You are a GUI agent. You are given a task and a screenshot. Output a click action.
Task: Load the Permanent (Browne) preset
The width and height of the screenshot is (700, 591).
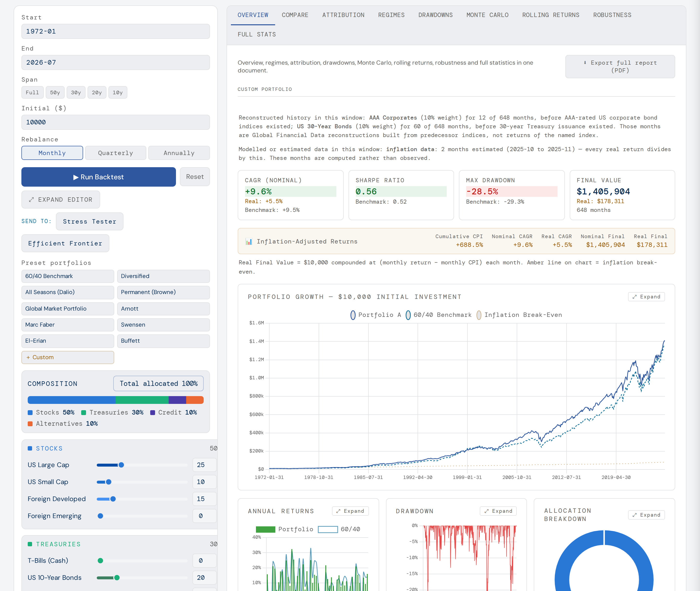pos(164,292)
